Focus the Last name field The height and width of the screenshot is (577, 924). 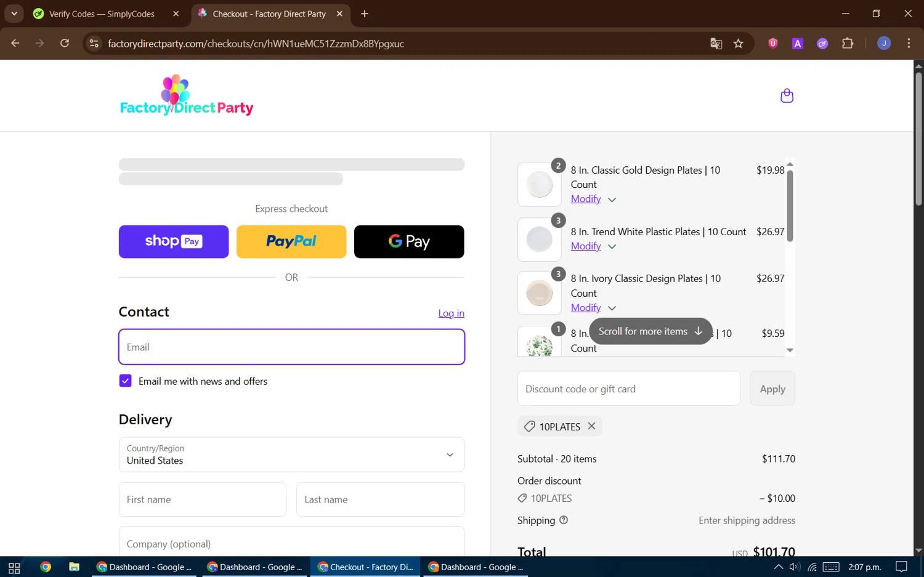(380, 499)
